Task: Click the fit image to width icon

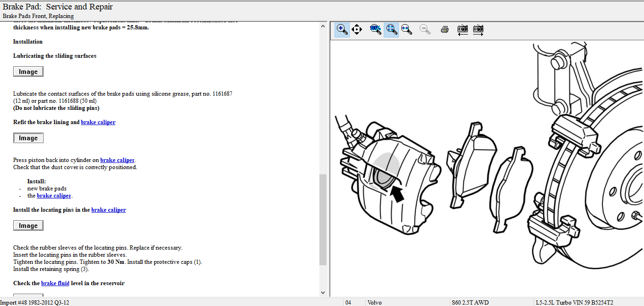Action: tap(406, 30)
